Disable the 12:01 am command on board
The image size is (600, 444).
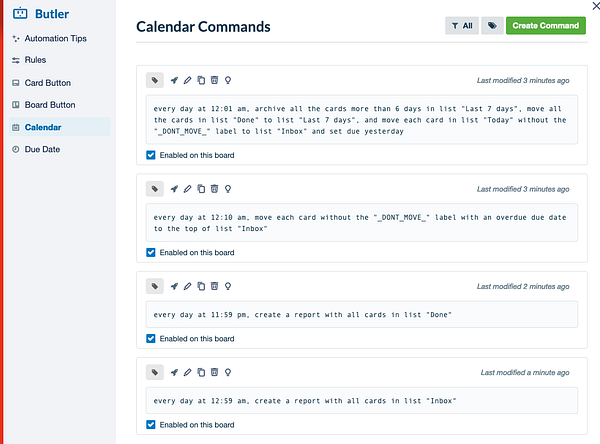[151, 155]
